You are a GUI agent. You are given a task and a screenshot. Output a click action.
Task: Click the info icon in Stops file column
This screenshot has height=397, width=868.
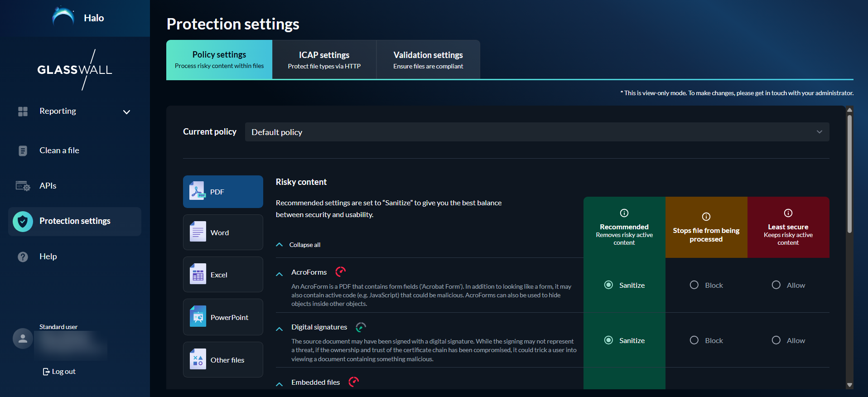coord(706,217)
